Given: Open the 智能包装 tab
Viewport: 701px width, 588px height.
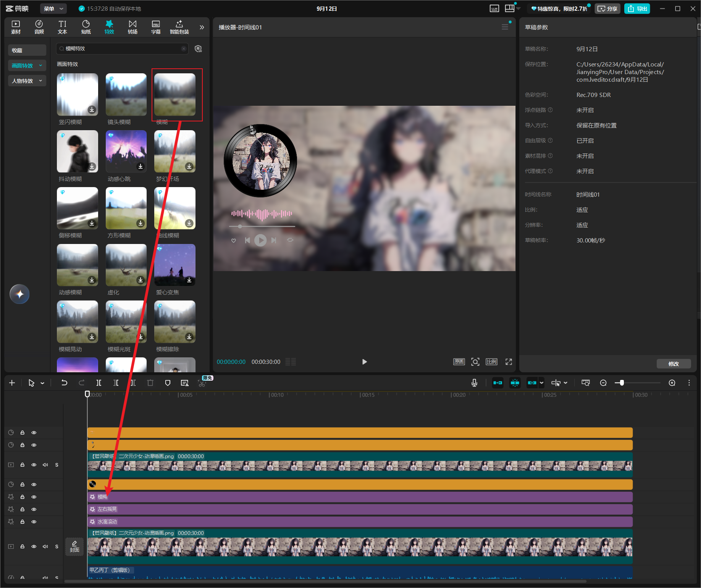Looking at the screenshot, I should 179,27.
